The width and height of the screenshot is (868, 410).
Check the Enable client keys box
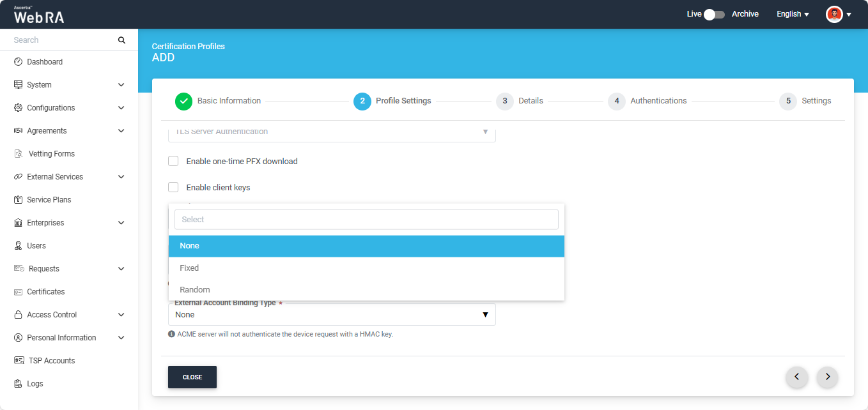[x=173, y=187]
